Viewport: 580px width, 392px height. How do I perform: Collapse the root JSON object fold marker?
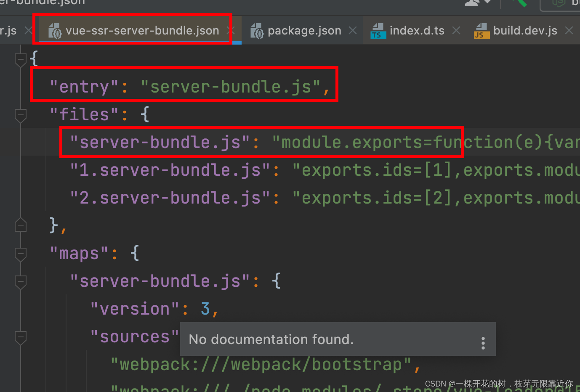click(x=20, y=60)
